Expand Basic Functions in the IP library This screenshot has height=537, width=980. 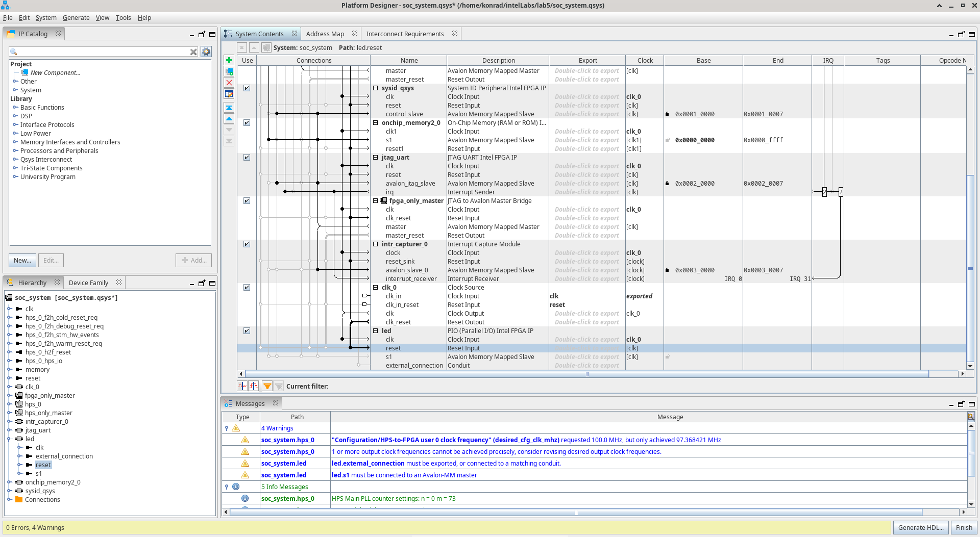click(15, 108)
